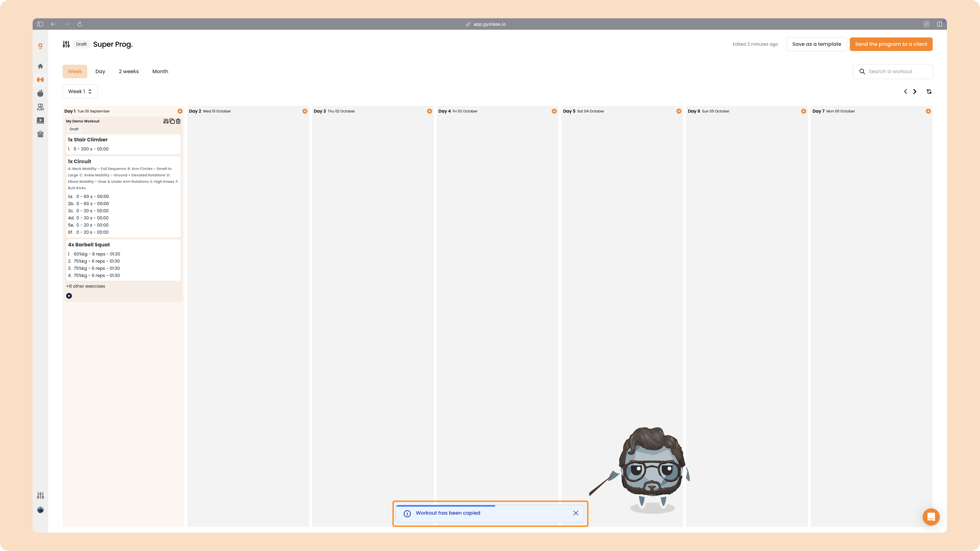
Task: Switch to the Week view tab
Action: pos(75,71)
